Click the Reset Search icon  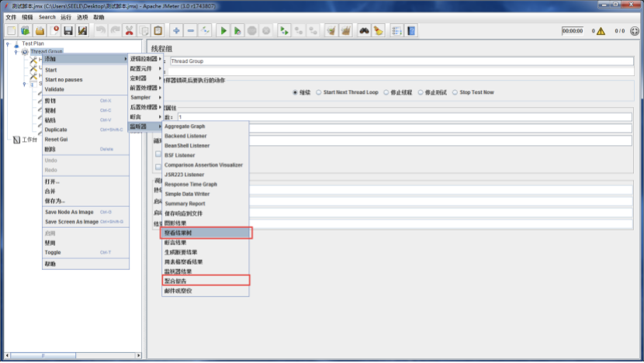click(x=379, y=31)
